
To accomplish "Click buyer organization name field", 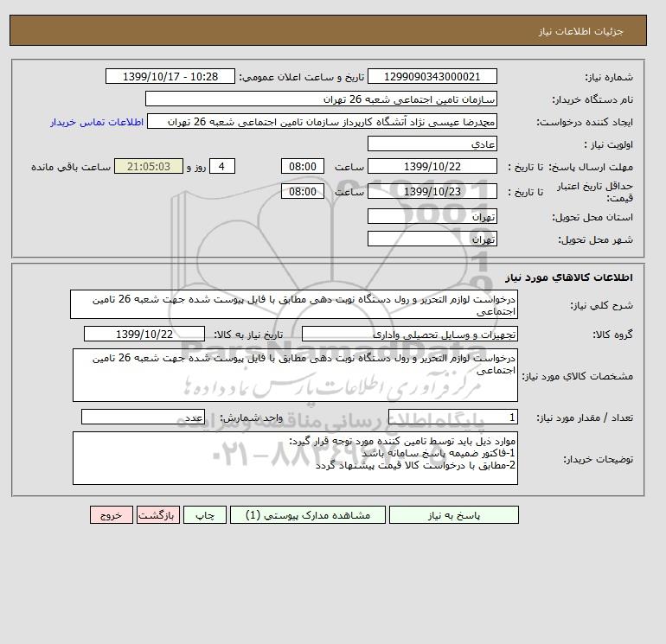I will point(321,99).
